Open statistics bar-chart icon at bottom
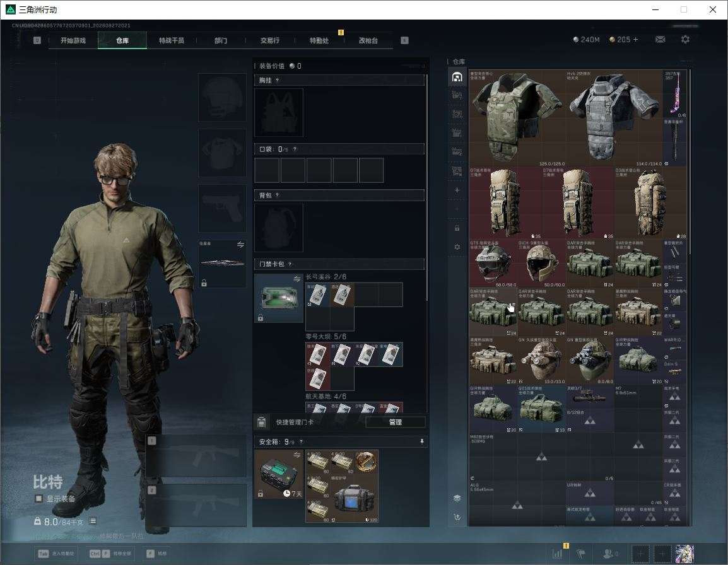728x565 pixels. pyautogui.click(x=558, y=554)
